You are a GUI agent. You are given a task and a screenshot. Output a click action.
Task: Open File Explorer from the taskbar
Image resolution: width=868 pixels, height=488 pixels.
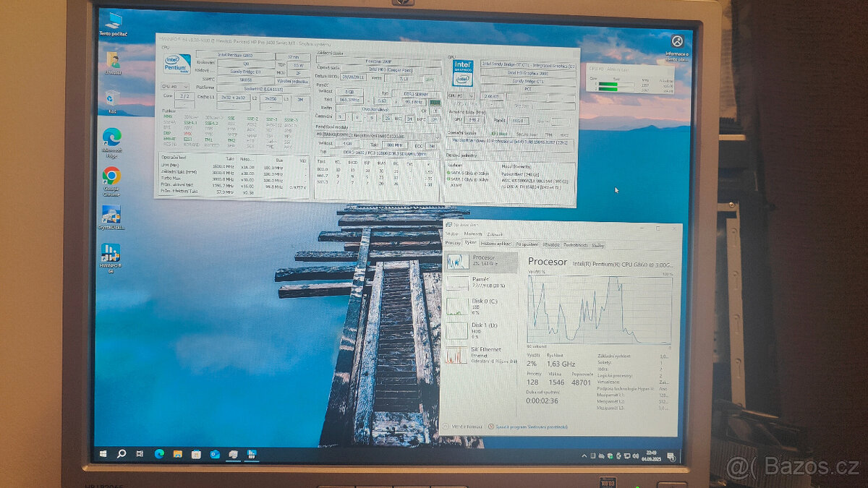pyautogui.click(x=177, y=453)
